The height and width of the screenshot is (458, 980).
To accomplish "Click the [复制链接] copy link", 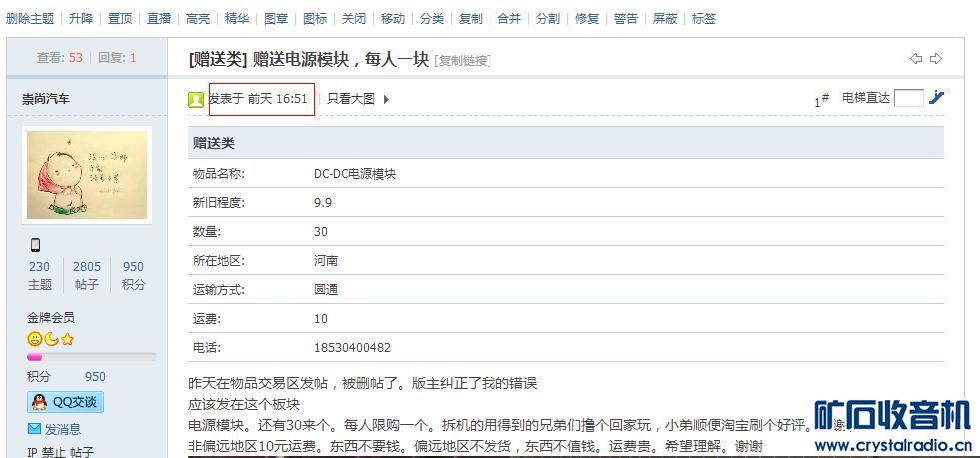I will [462, 61].
